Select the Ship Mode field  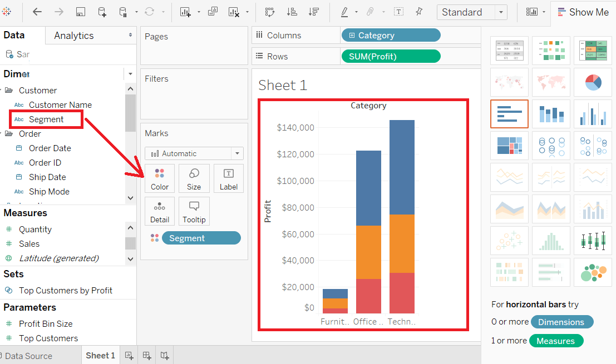[x=49, y=191]
